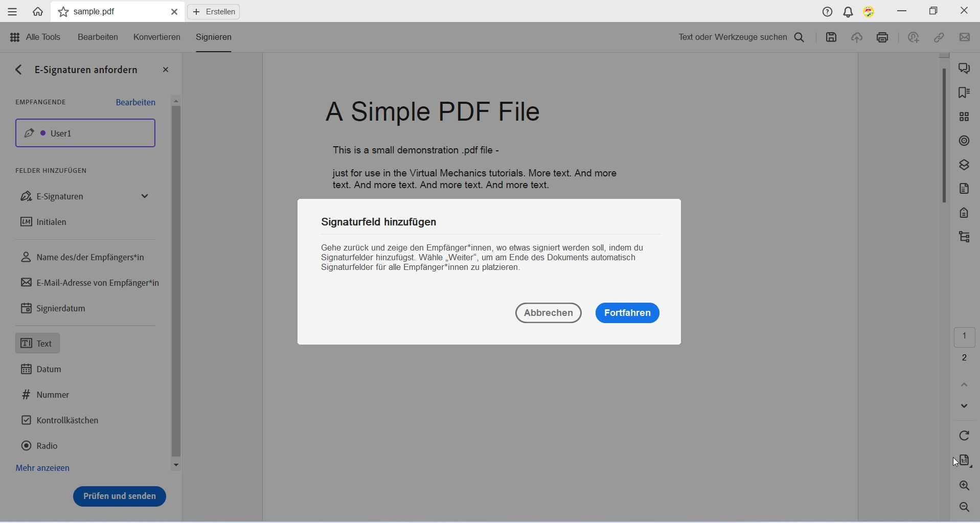980x523 pixels.
Task: Go to the next page arrow
Action: click(x=964, y=406)
